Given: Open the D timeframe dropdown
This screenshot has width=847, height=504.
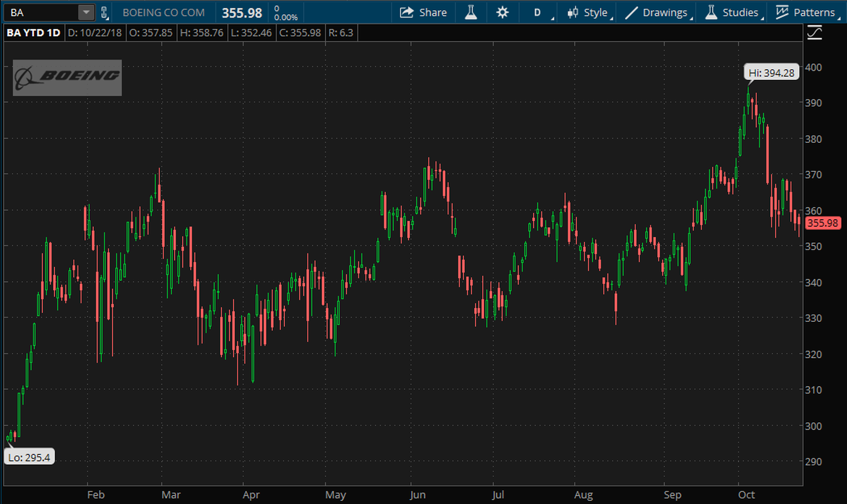Looking at the screenshot, I should [538, 12].
